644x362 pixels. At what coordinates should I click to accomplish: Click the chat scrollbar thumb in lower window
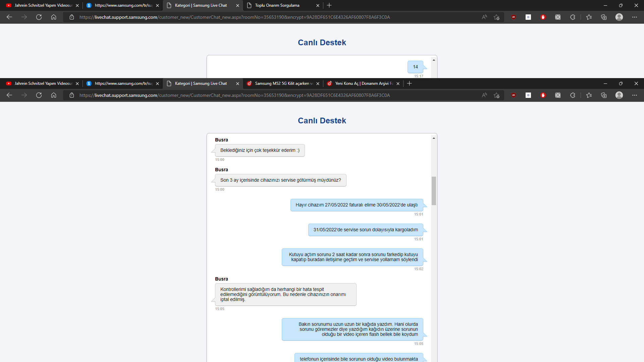[x=434, y=190]
